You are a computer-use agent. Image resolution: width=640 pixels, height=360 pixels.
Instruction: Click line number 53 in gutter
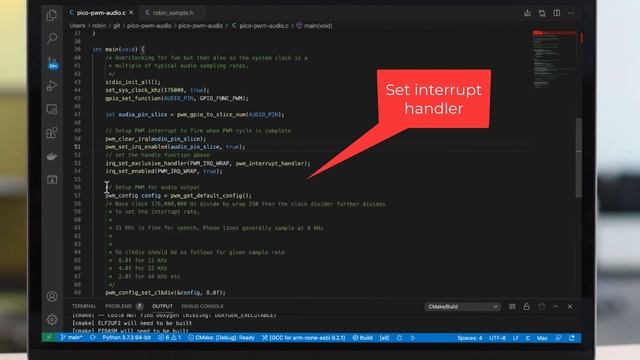point(77,163)
